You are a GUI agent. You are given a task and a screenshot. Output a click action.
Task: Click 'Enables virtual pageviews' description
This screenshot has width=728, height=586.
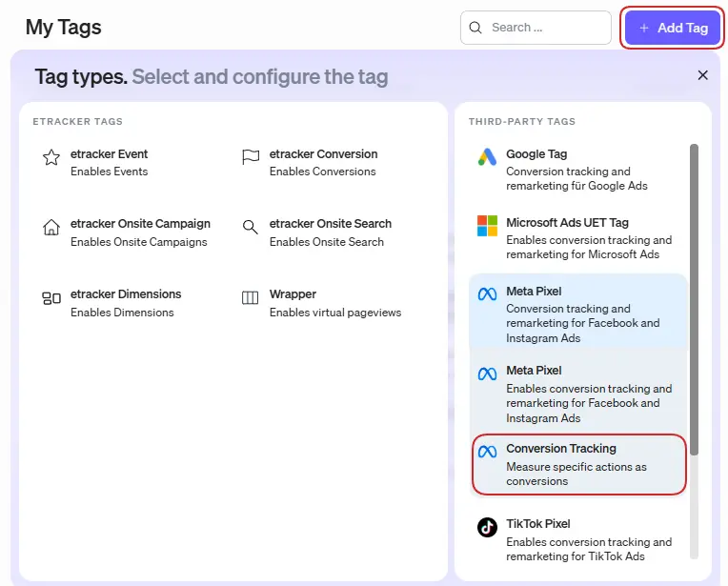[335, 313]
